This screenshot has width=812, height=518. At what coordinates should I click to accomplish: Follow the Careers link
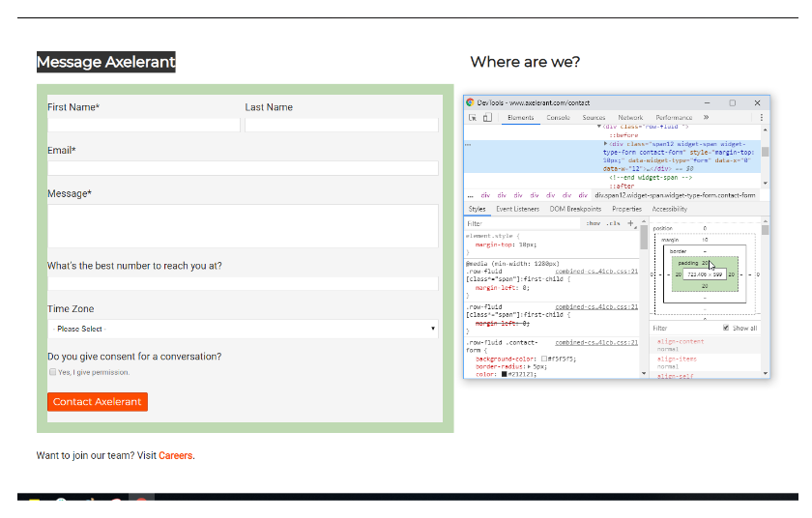176,456
